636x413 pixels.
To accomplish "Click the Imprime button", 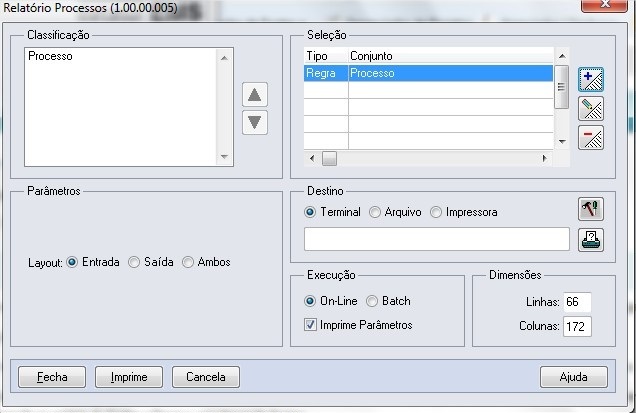I will click(129, 377).
